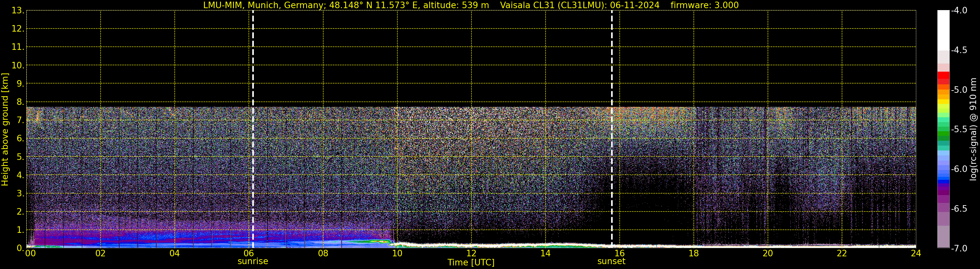Image resolution: width=980 pixels, height=269 pixels.
Task: Click the 5 km tick on the height axis
Action: [x=20, y=157]
